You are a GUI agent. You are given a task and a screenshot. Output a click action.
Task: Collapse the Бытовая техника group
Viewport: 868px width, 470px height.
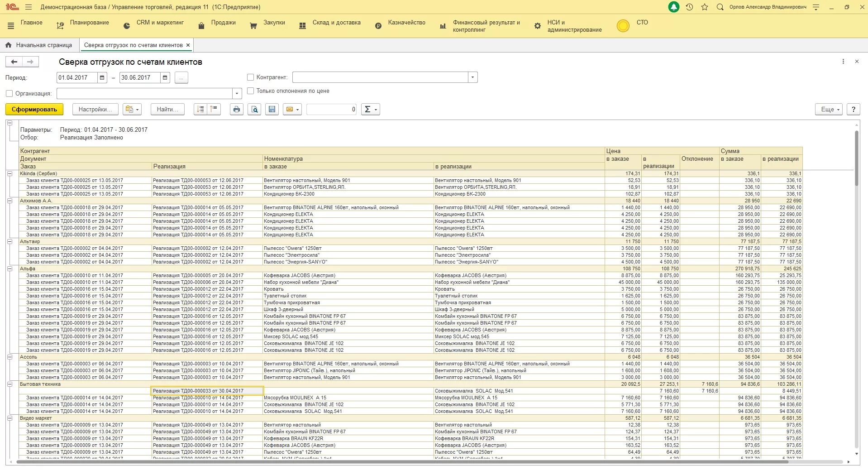click(10, 384)
